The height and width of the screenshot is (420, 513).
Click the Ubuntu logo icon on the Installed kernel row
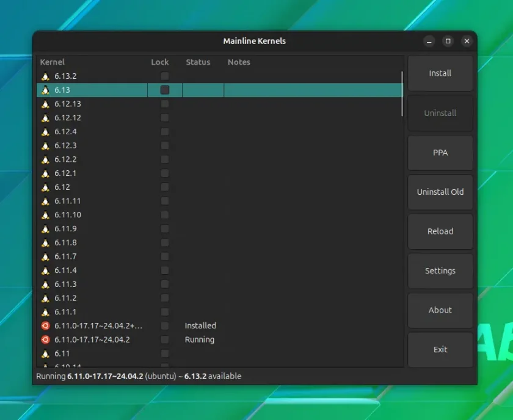tap(45, 326)
